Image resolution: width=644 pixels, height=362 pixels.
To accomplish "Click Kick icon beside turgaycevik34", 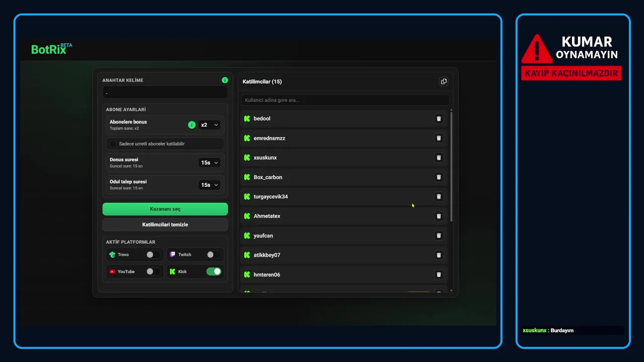I will click(247, 197).
